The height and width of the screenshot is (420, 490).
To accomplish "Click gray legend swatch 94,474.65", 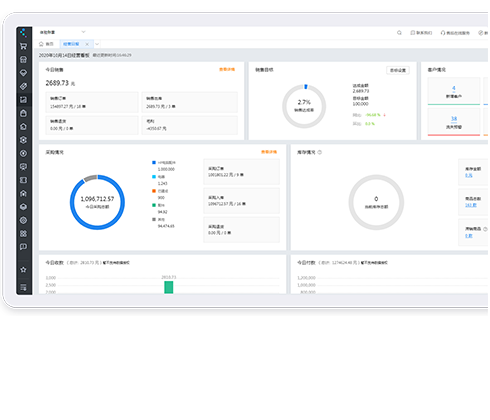I will coord(154,219).
